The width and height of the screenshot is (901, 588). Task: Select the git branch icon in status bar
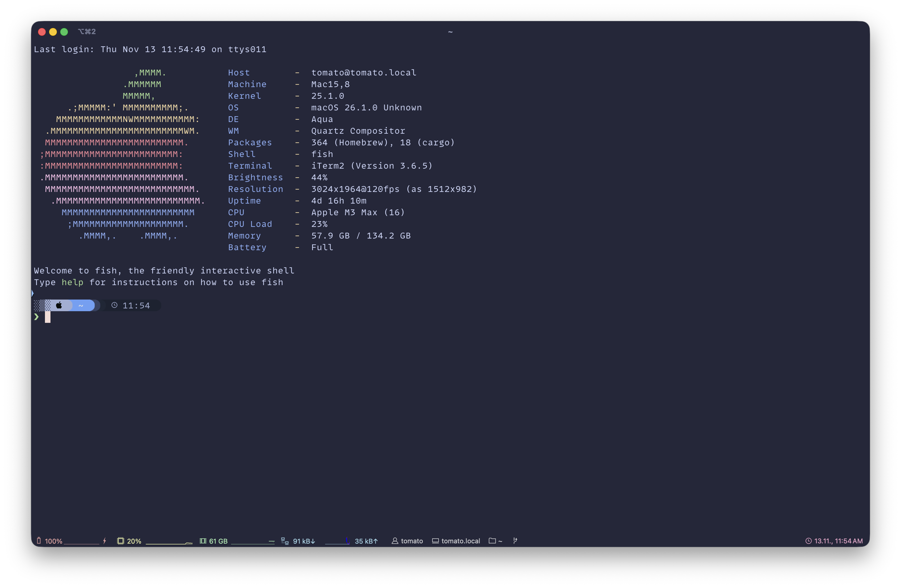click(515, 541)
